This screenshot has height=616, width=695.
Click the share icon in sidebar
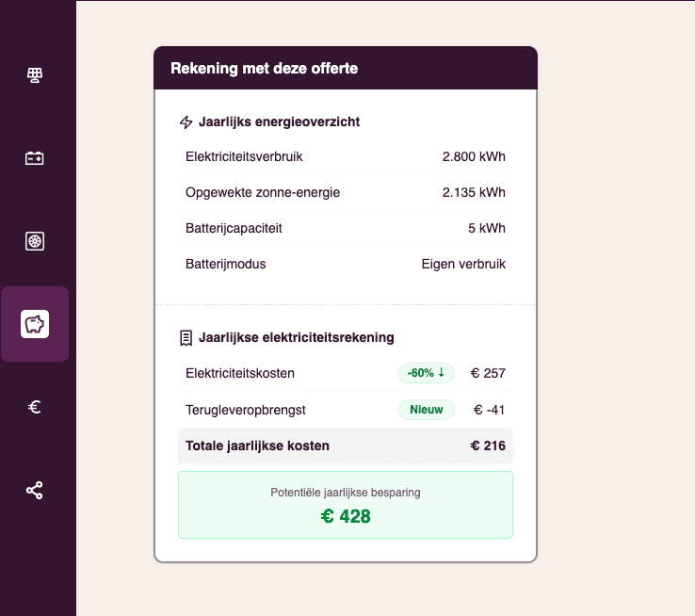[35, 490]
